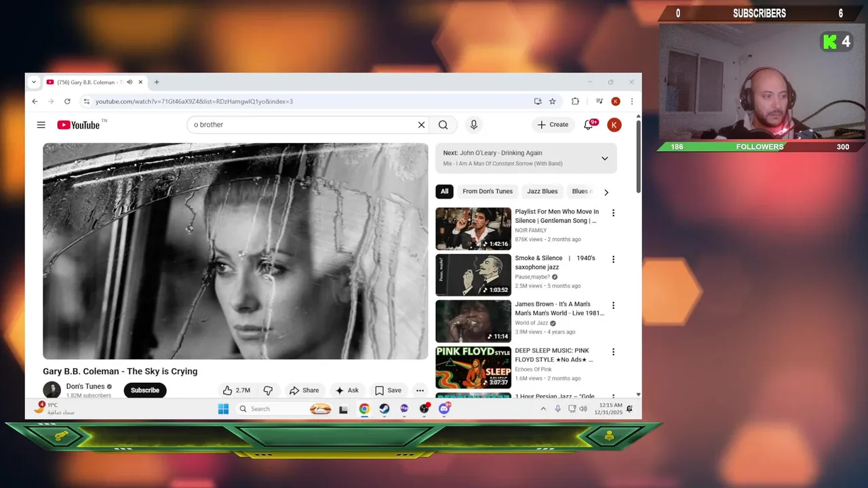Open James Brown Man's World thumbnail
868x488 pixels.
[x=473, y=321]
